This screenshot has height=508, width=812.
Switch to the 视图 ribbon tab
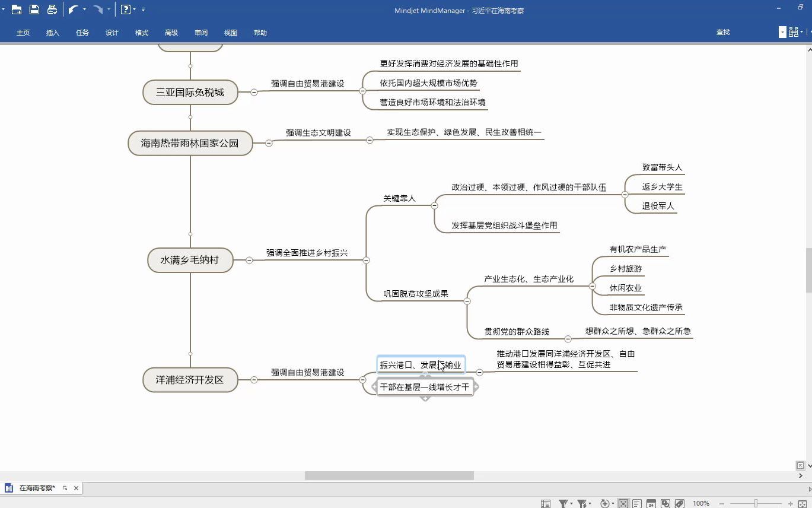tap(231, 33)
